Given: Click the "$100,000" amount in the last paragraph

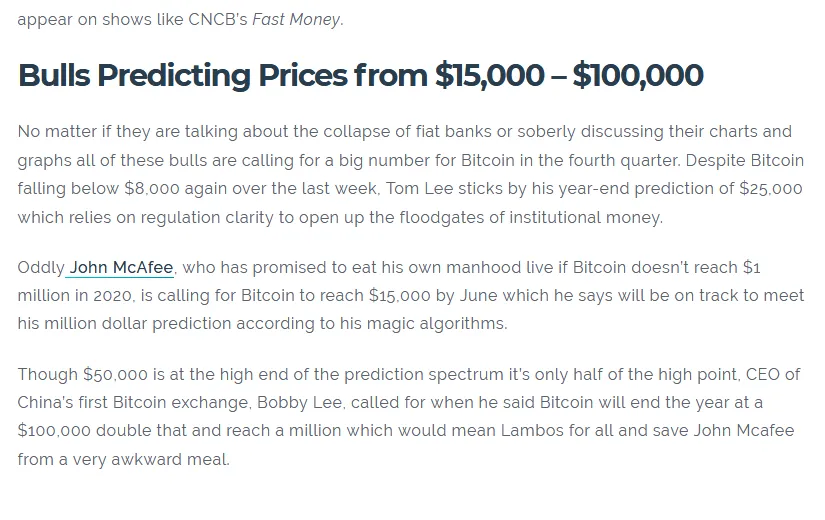Looking at the screenshot, I should click(54, 431).
